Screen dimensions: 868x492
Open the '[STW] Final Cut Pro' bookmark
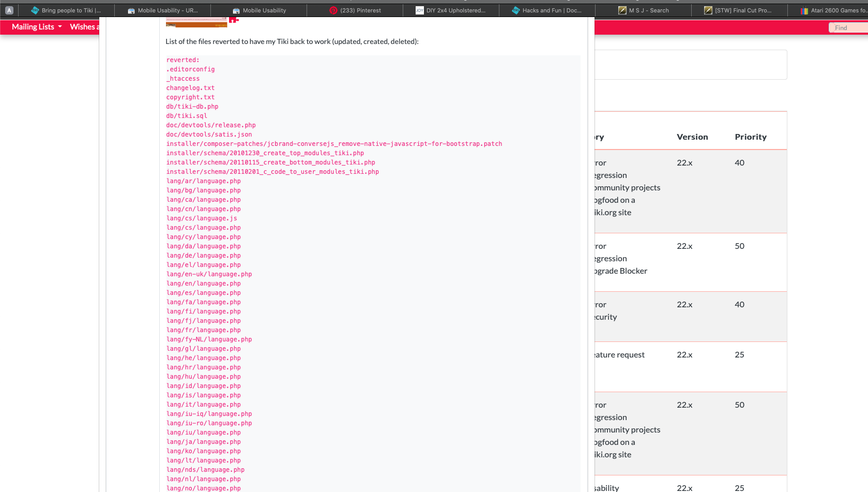click(x=738, y=10)
